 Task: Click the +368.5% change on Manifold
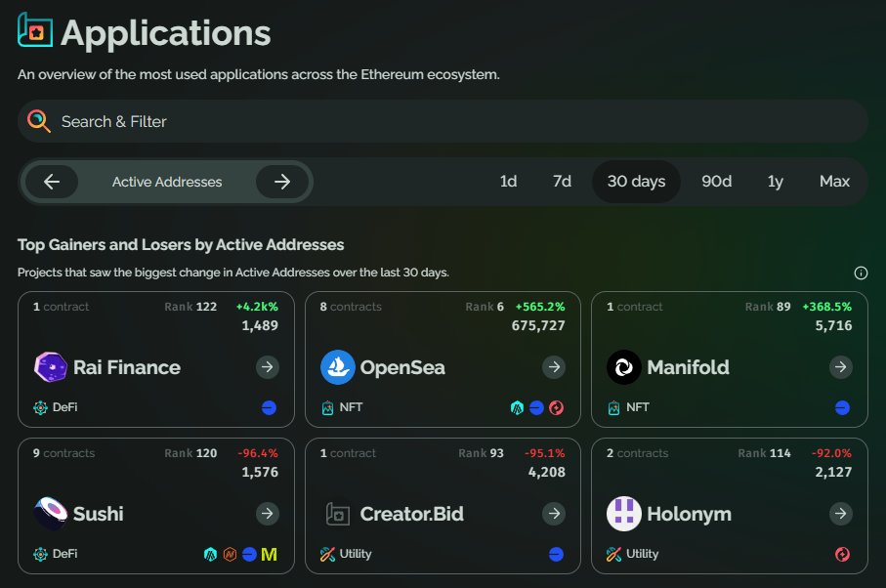pyautogui.click(x=826, y=307)
